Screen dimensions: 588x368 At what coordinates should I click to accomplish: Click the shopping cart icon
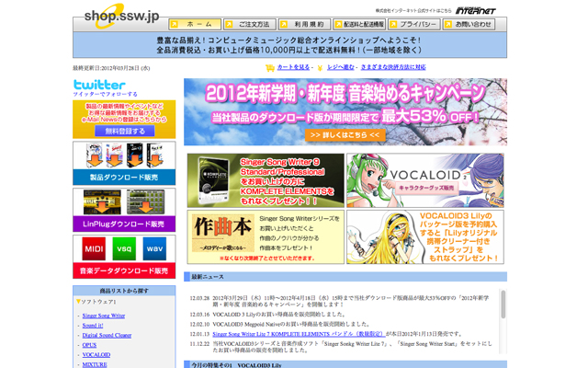[269, 68]
